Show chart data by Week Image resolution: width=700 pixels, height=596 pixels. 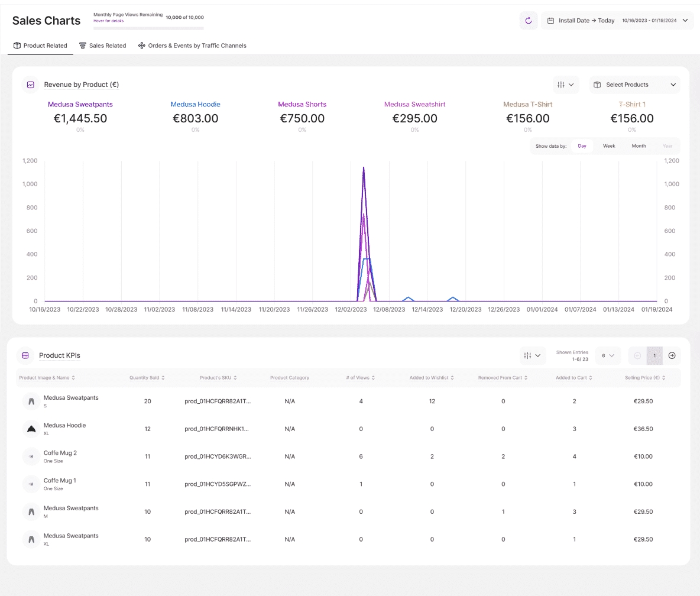(608, 146)
